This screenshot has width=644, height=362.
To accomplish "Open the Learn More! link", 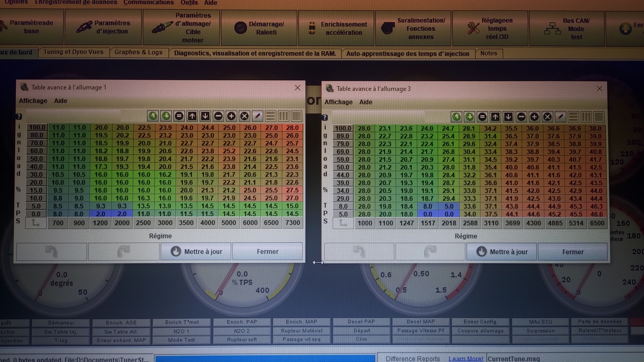I will (465, 358).
